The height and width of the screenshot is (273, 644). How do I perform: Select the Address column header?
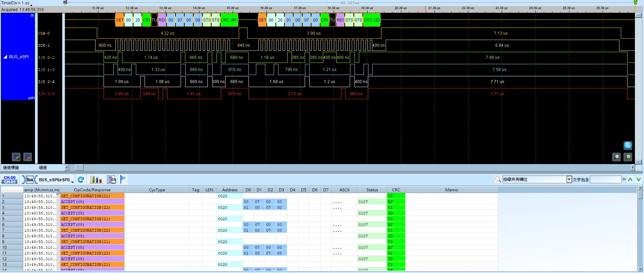point(230,190)
